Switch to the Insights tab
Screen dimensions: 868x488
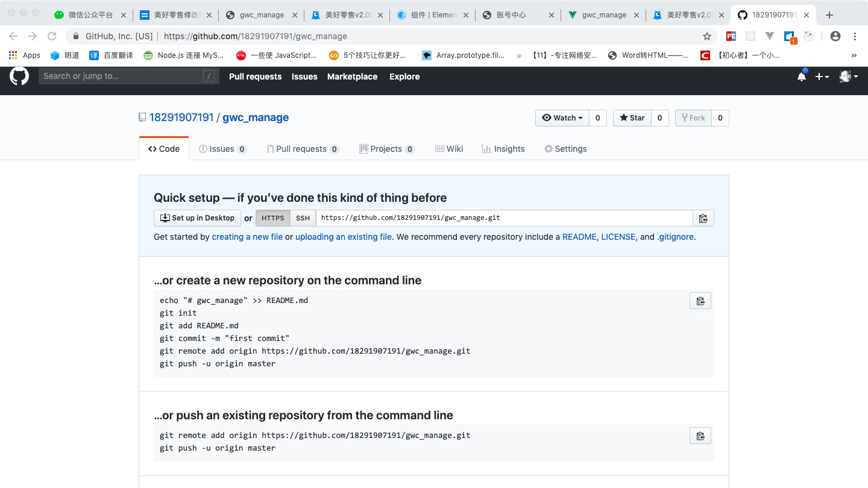pos(503,149)
